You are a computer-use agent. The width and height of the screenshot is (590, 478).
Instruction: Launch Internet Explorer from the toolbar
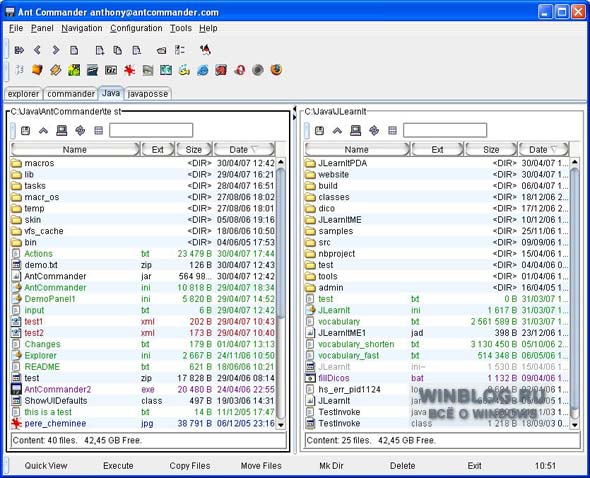pyautogui.click(x=202, y=70)
